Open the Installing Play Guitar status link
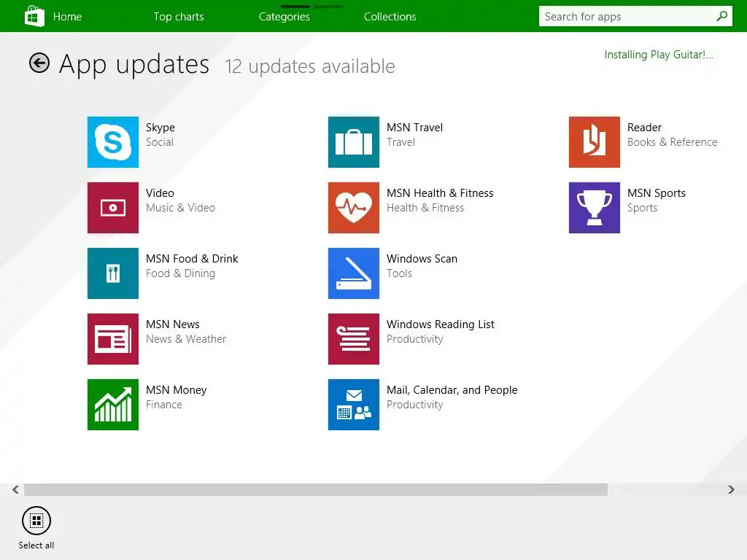Screen dimensions: 747x560 (x=659, y=55)
